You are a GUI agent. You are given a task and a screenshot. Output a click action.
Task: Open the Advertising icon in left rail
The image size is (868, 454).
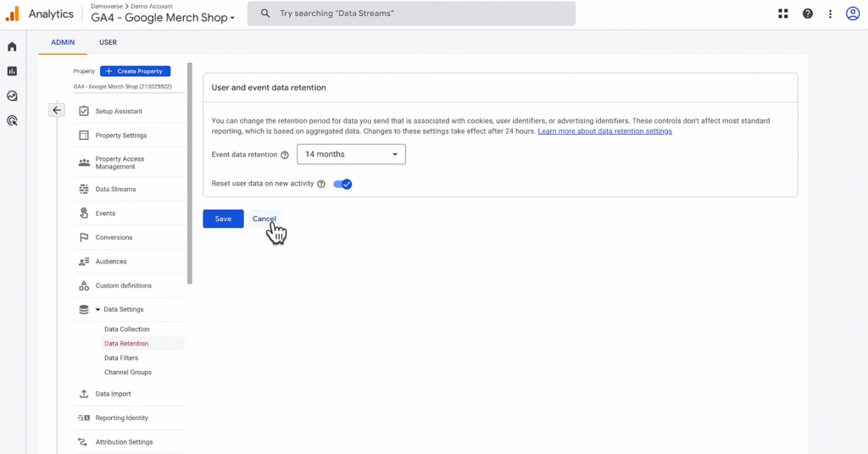[x=12, y=120]
